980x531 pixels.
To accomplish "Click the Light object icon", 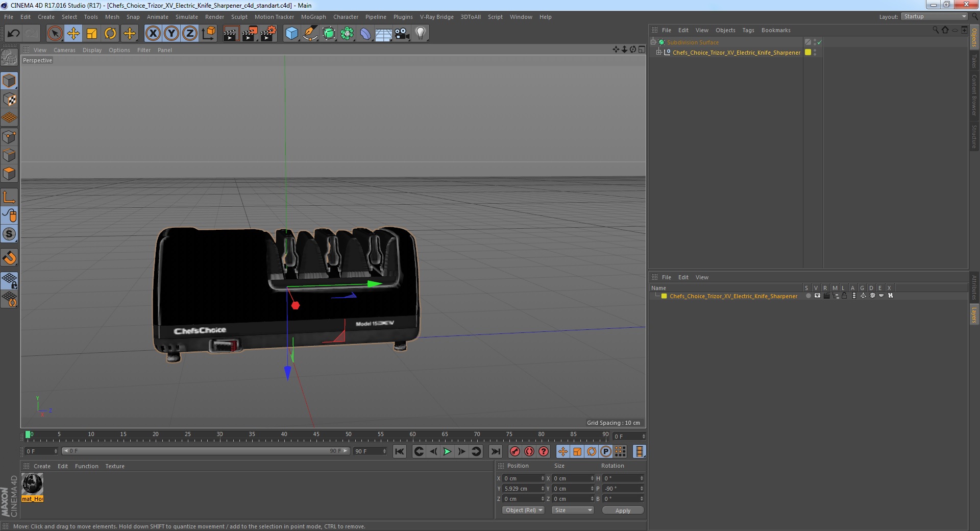I will coord(420,34).
